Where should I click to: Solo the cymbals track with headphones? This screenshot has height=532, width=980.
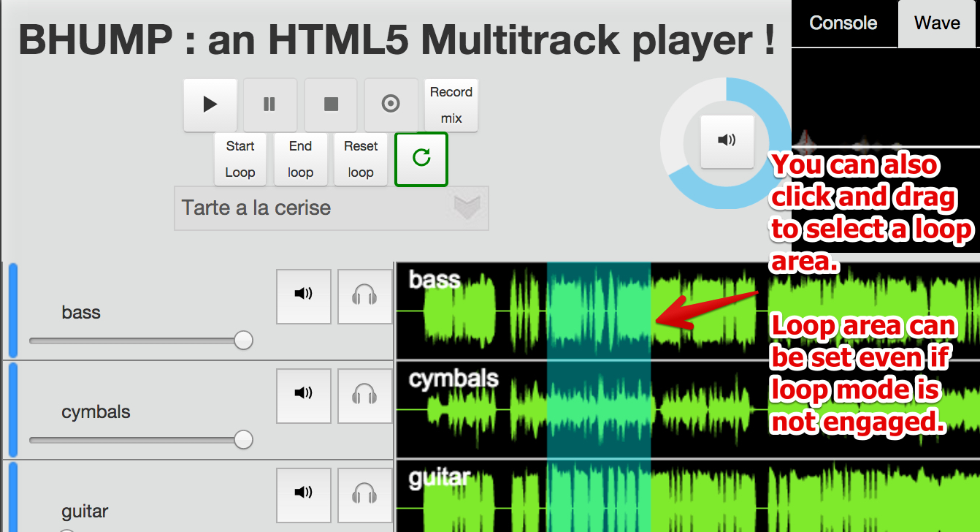(x=364, y=396)
